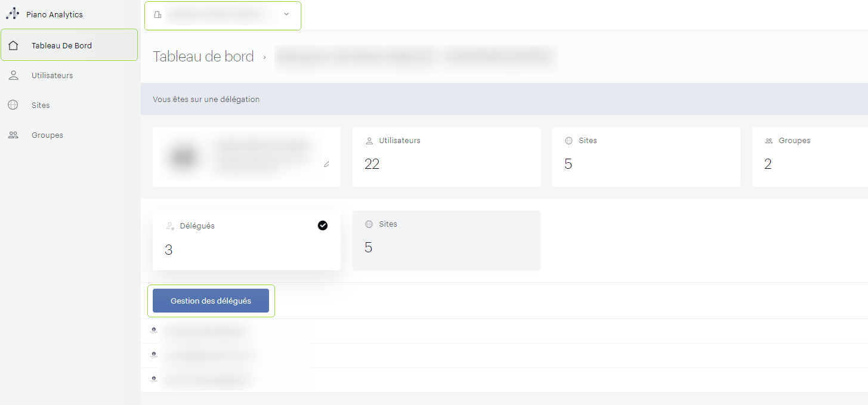
Task: Click the organization building icon in top selector
Action: click(157, 15)
